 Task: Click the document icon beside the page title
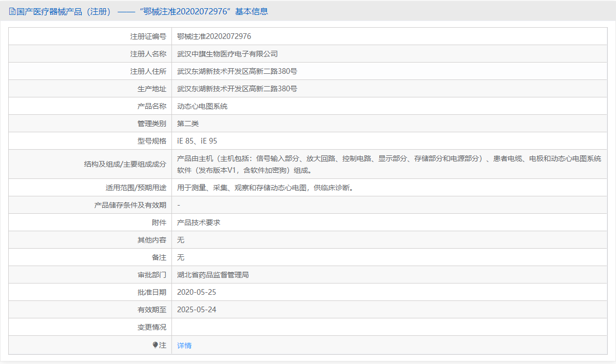pyautogui.click(x=12, y=12)
